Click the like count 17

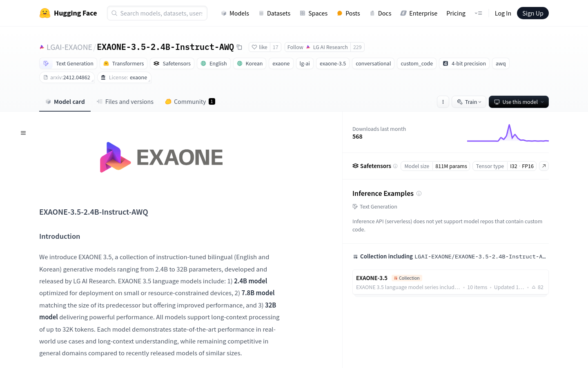276,47
